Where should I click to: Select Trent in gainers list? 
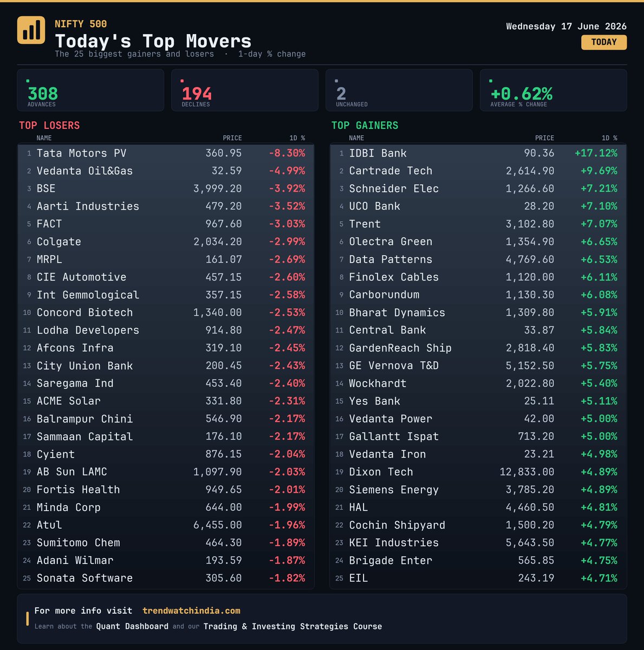365,224
